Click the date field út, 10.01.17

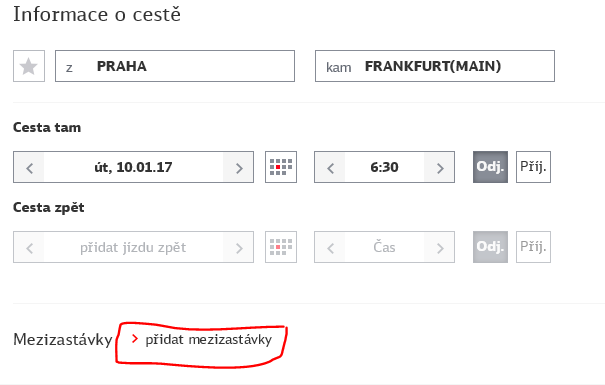[x=134, y=167]
